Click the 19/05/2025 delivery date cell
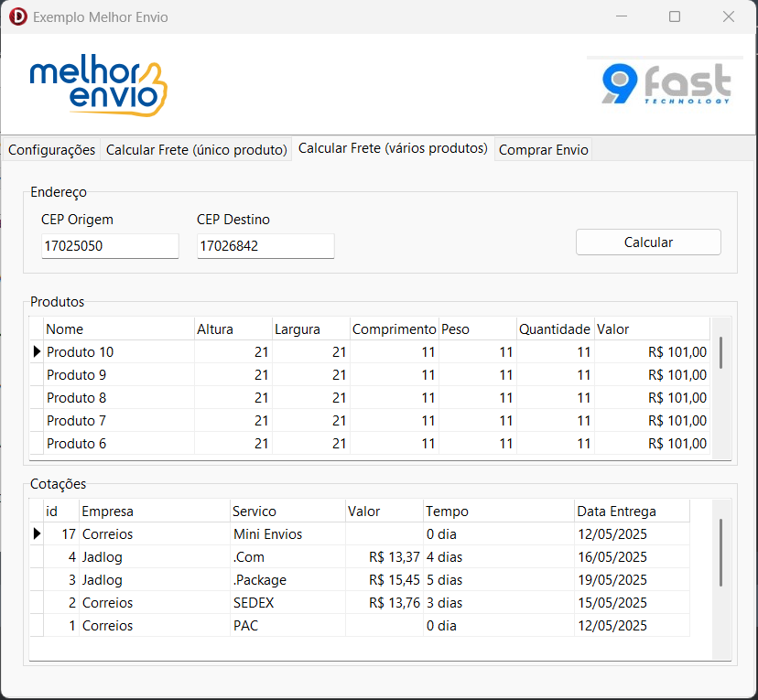758x700 pixels. click(633, 580)
